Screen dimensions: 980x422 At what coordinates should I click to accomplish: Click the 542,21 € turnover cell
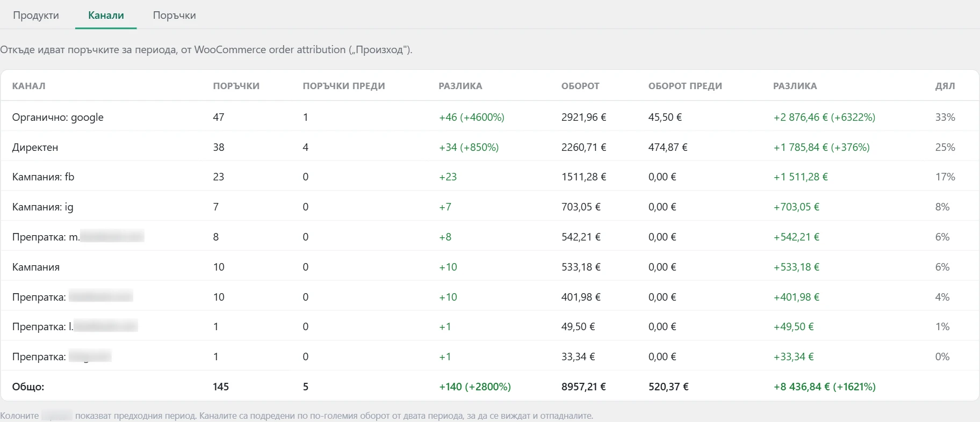[x=581, y=237]
